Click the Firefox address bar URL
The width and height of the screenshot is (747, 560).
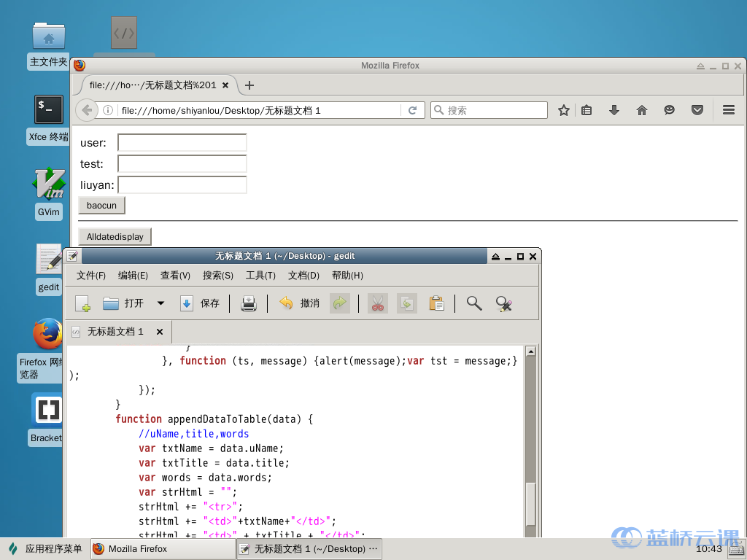click(x=260, y=111)
